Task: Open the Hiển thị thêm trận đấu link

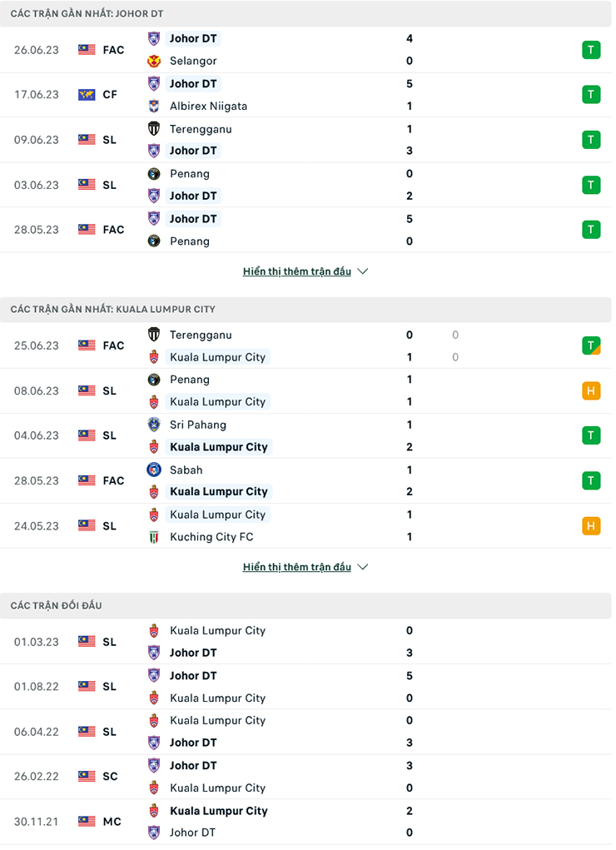Action: coord(296,271)
